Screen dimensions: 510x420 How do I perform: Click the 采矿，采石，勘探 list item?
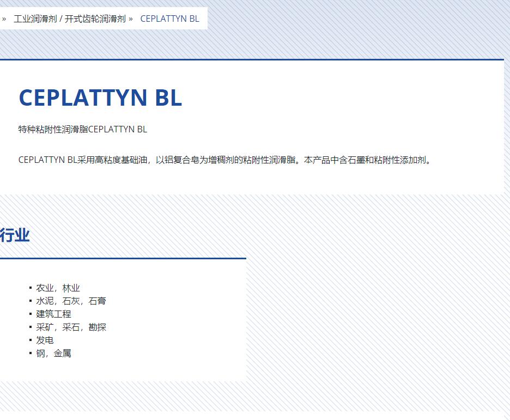click(x=71, y=327)
